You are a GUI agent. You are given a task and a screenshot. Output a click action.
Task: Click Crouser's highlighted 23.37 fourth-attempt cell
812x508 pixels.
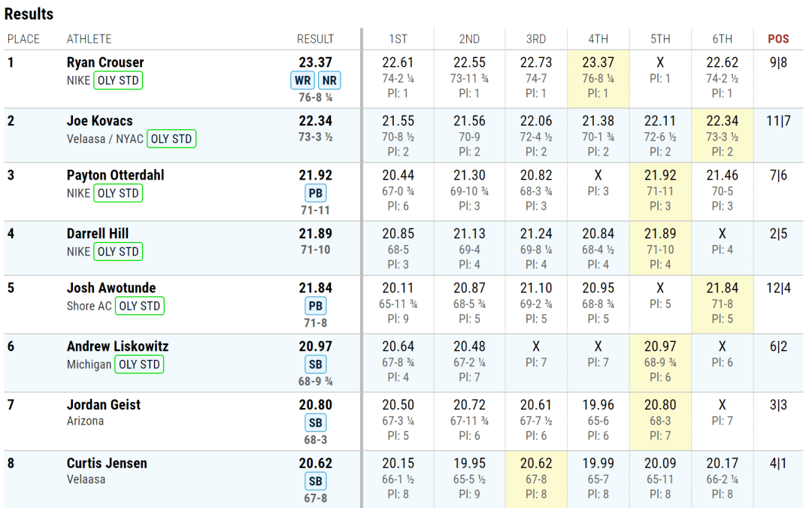[x=598, y=78]
